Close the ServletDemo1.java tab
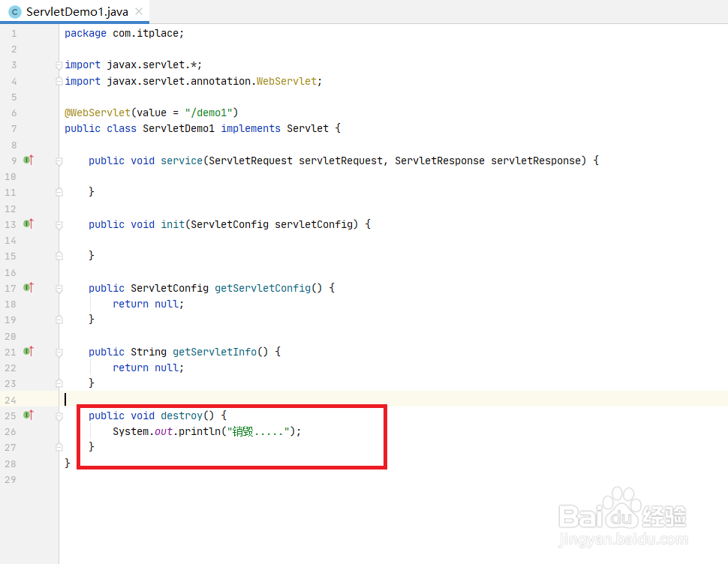Viewport: 728px width, 564px height. pyautogui.click(x=139, y=11)
